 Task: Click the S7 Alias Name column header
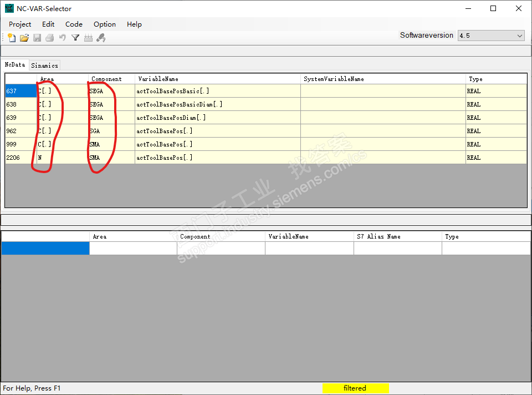point(398,236)
